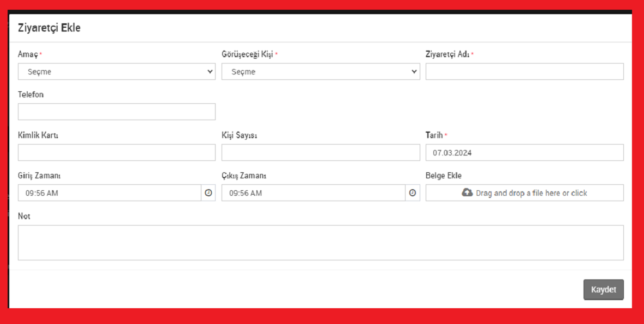The image size is (644, 324).
Task: Place cursor in the Not text area
Action: (x=321, y=242)
